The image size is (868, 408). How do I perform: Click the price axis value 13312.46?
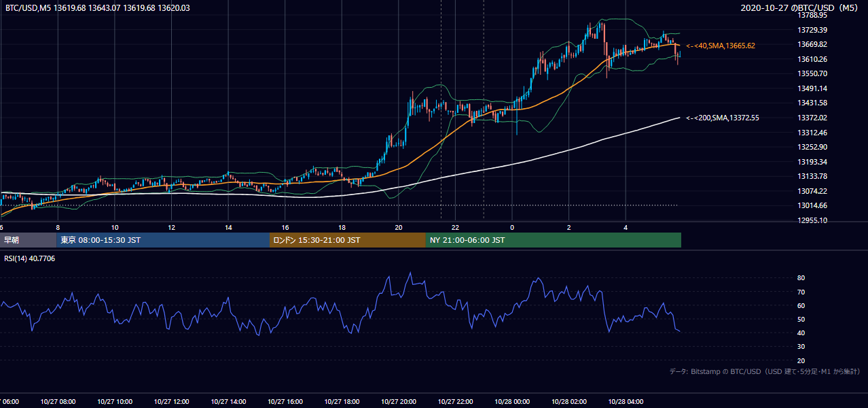click(812, 133)
